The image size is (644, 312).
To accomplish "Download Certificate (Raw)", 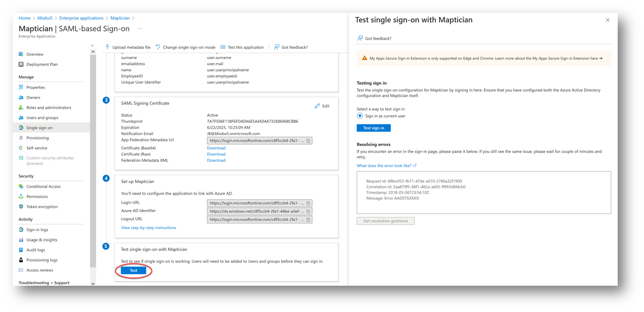I will (216, 154).
